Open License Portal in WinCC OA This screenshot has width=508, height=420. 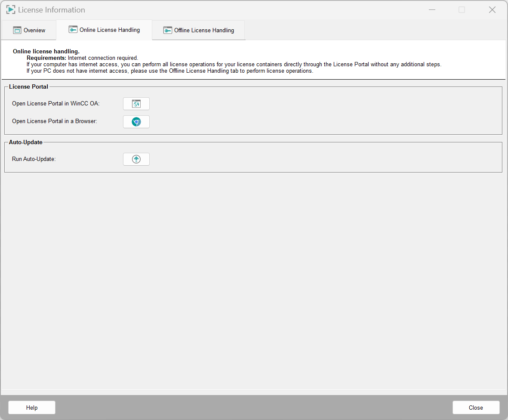[x=136, y=104]
